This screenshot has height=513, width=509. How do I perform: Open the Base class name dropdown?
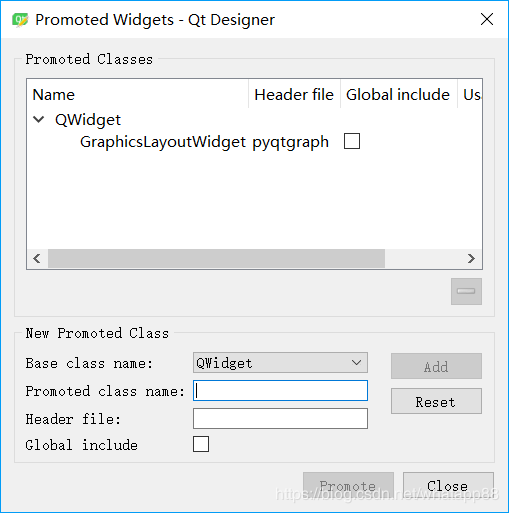(x=280, y=363)
